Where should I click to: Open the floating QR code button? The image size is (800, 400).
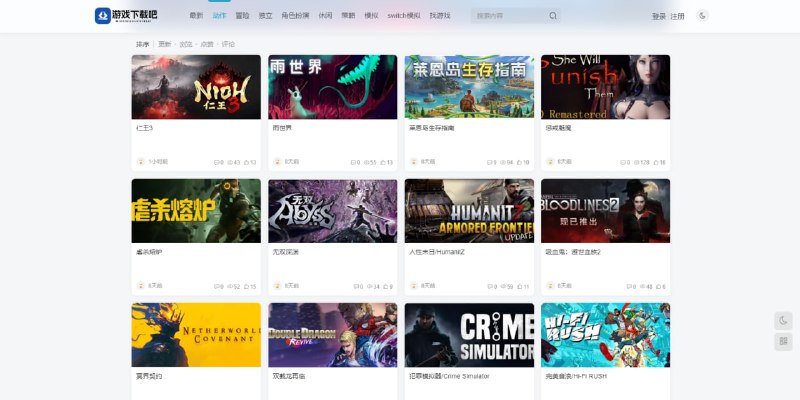[783, 341]
